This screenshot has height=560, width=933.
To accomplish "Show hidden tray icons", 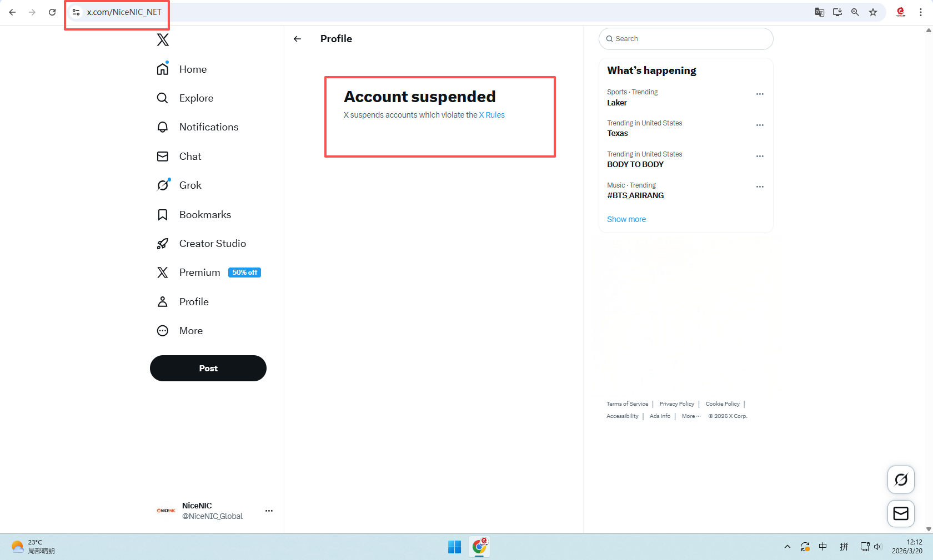I will tap(787, 547).
